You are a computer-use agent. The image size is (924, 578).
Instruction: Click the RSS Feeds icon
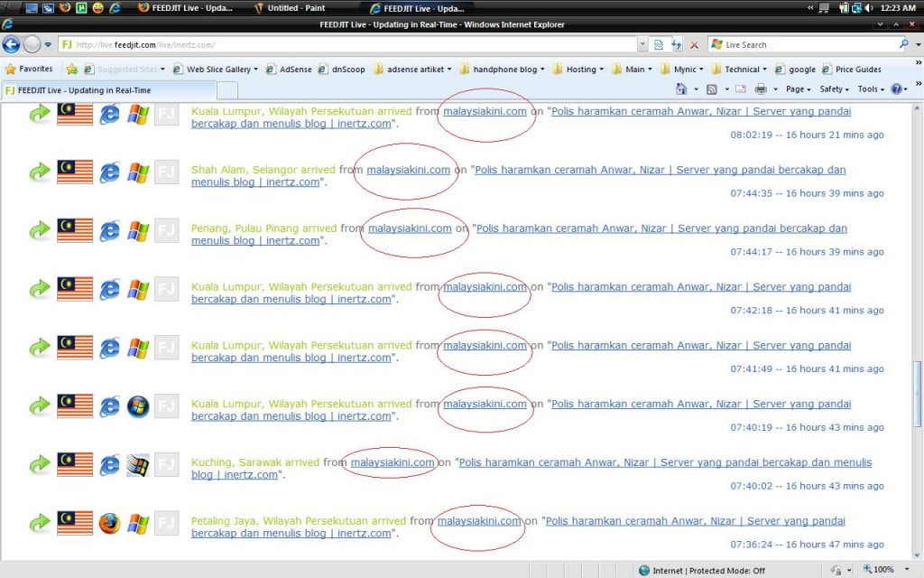point(711,89)
